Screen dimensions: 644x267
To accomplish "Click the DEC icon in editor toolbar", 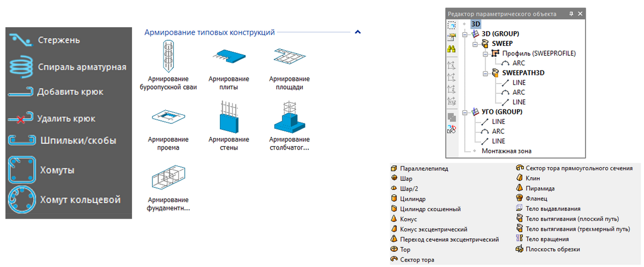I will click(451, 129).
